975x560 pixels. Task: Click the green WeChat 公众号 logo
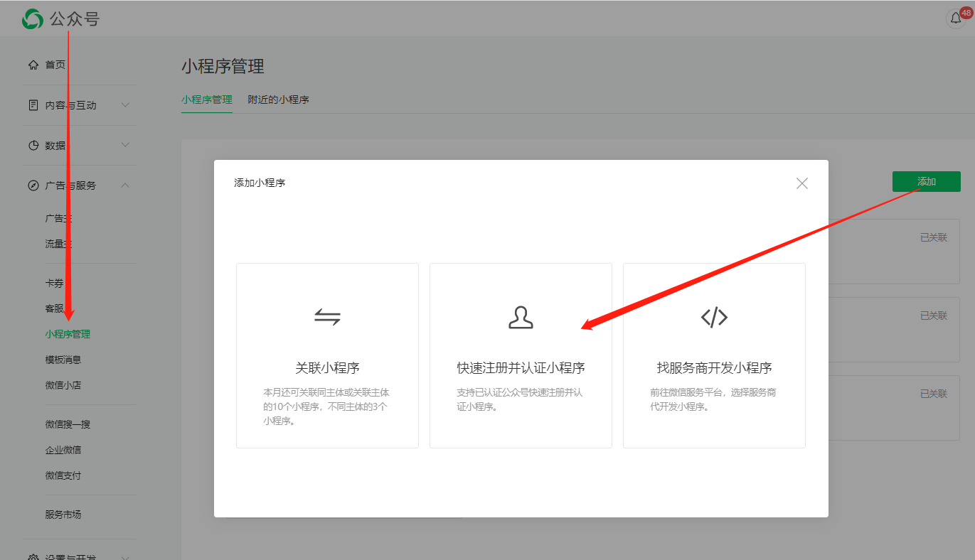pyautogui.click(x=33, y=19)
